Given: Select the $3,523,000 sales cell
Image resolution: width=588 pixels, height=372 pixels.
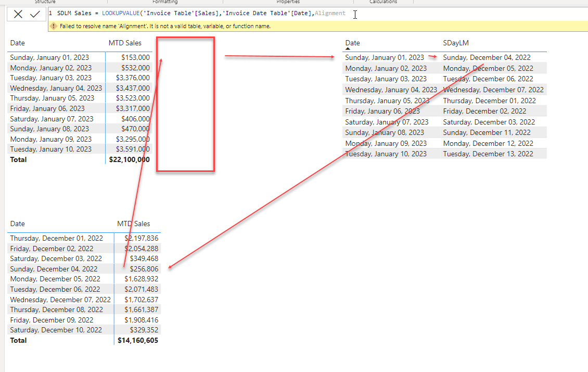Looking at the screenshot, I should click(133, 98).
